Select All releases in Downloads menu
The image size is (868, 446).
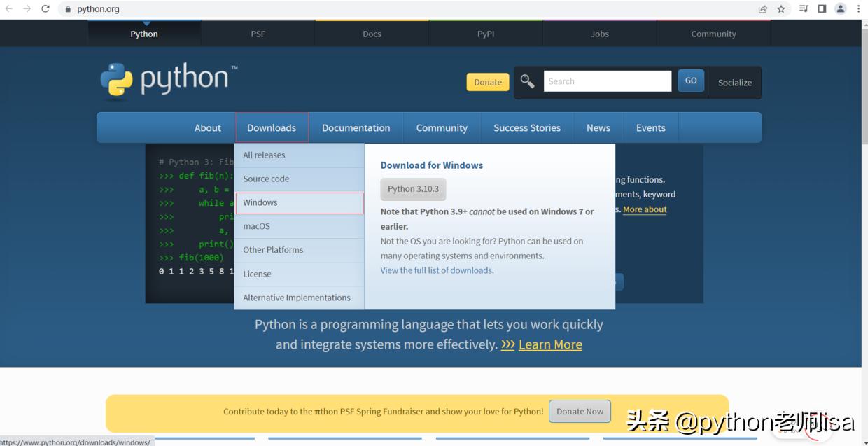pos(300,155)
